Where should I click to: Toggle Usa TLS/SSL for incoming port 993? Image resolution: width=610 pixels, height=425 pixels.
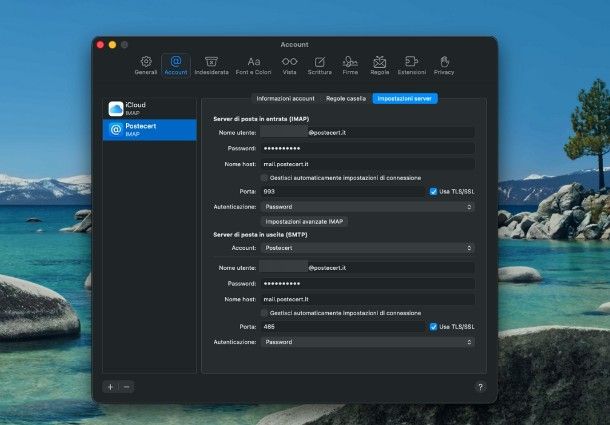(433, 191)
